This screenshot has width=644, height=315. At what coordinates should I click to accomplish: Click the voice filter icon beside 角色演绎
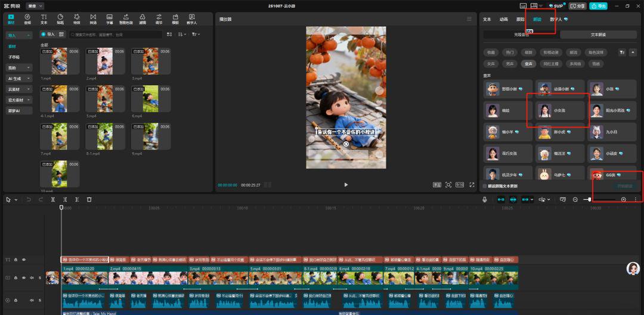point(622,52)
